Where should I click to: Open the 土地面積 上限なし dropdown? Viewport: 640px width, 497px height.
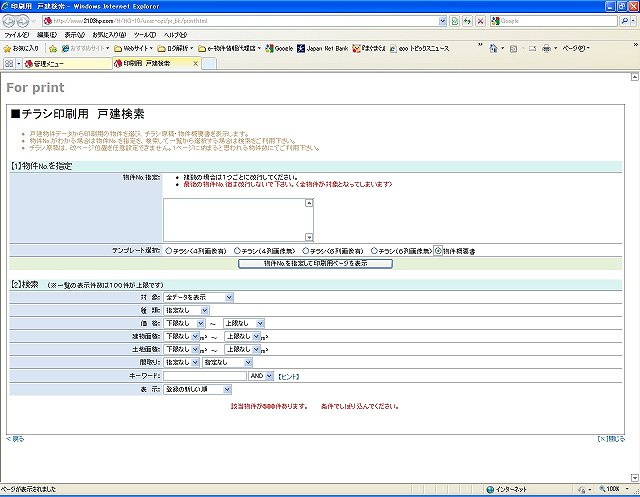(242, 350)
